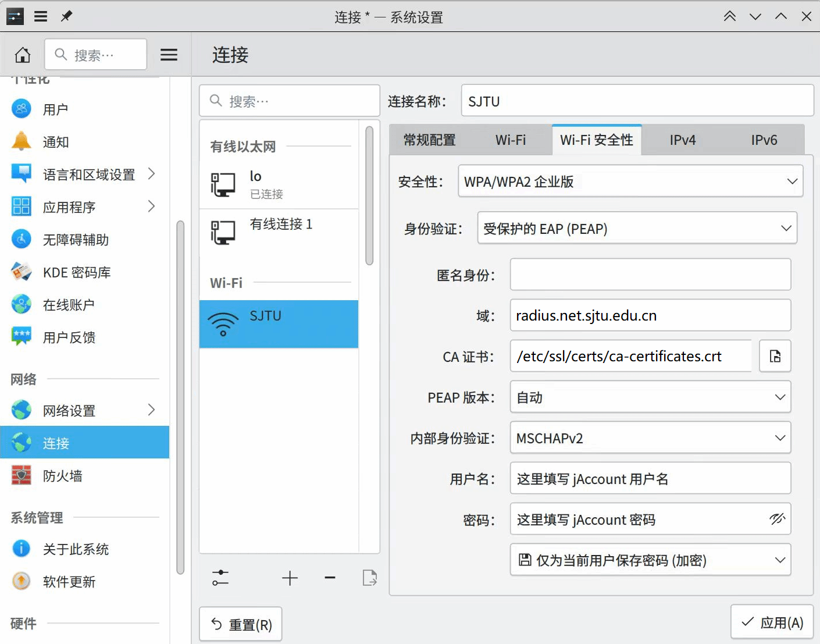Open the 防火墙 wall icon
Screen dimensions: 820x644
(22, 475)
